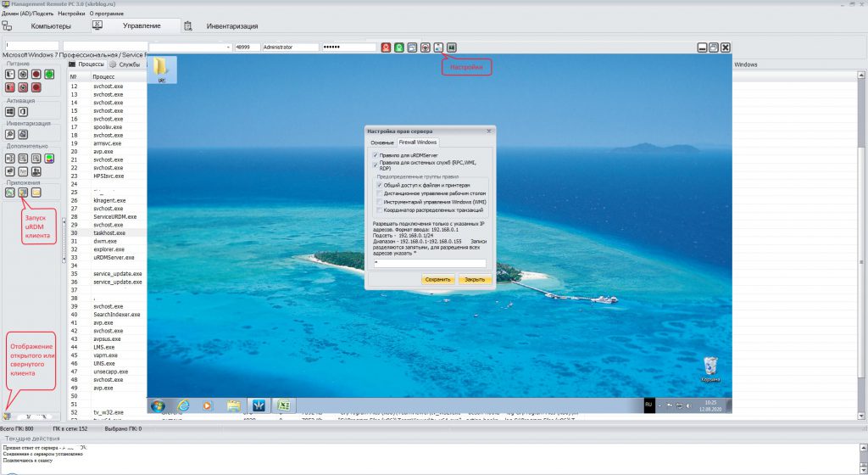Open the Start button on remote desktop
The height and width of the screenshot is (475, 868).
(x=159, y=405)
